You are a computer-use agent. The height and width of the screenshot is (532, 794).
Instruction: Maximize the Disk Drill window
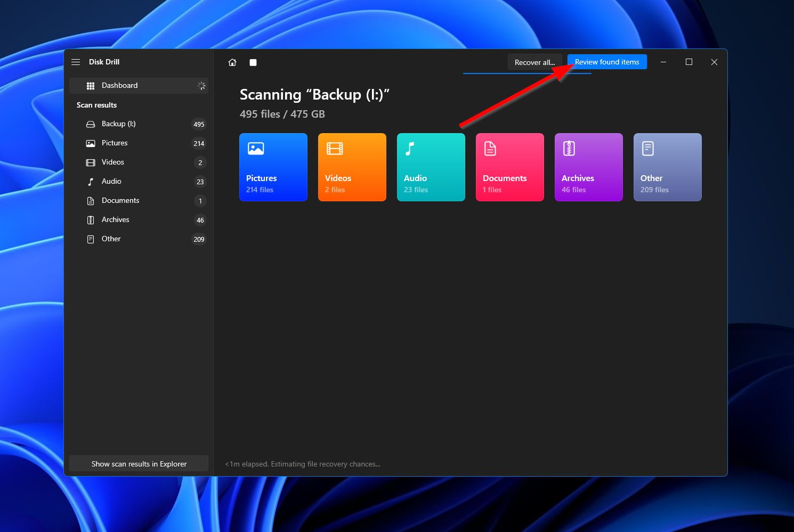coord(688,62)
